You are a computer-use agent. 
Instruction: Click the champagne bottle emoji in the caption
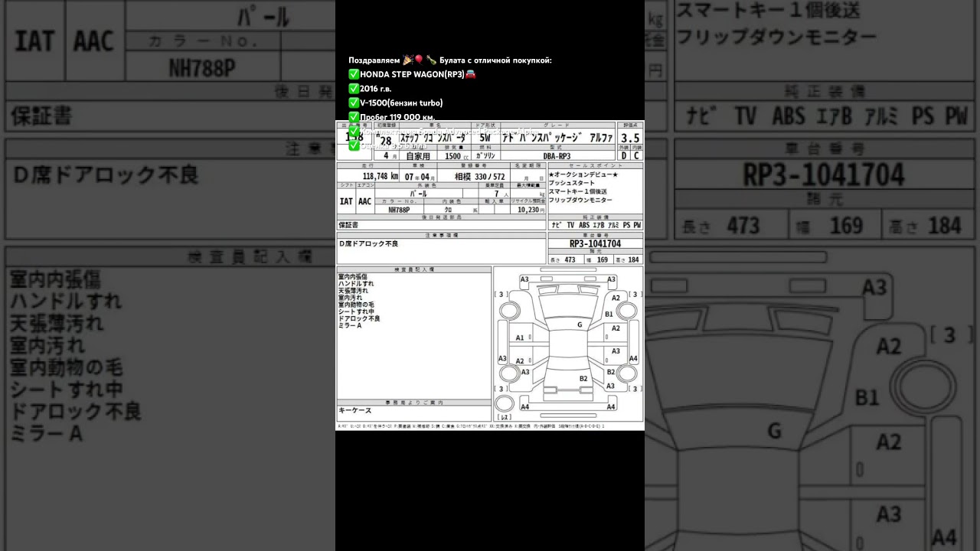431,60
